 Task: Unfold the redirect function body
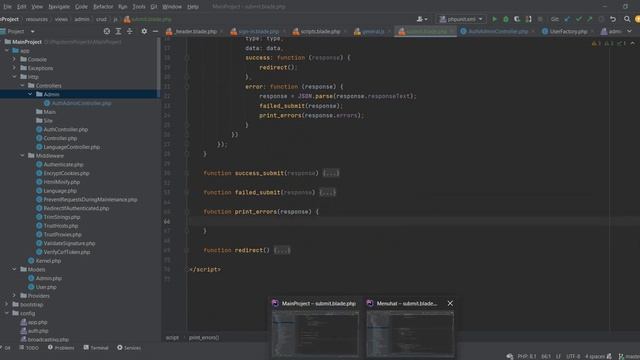[282, 250]
